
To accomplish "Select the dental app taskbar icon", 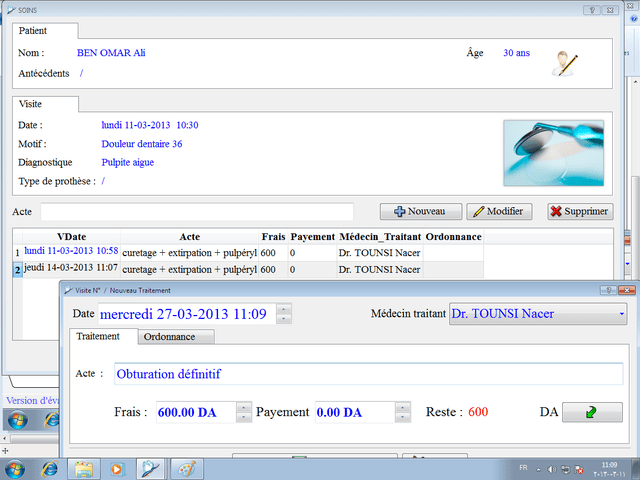I will 150,467.
